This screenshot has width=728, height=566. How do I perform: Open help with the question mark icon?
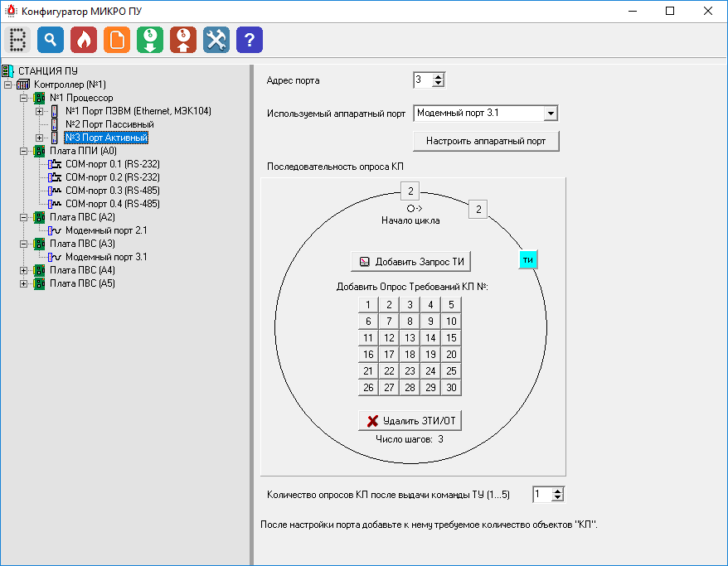pos(250,40)
